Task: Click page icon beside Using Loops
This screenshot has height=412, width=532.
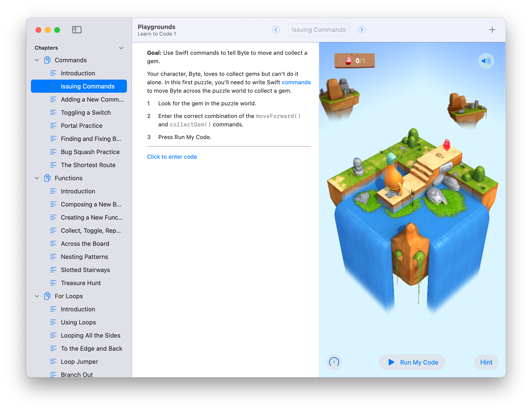Action: [53, 322]
